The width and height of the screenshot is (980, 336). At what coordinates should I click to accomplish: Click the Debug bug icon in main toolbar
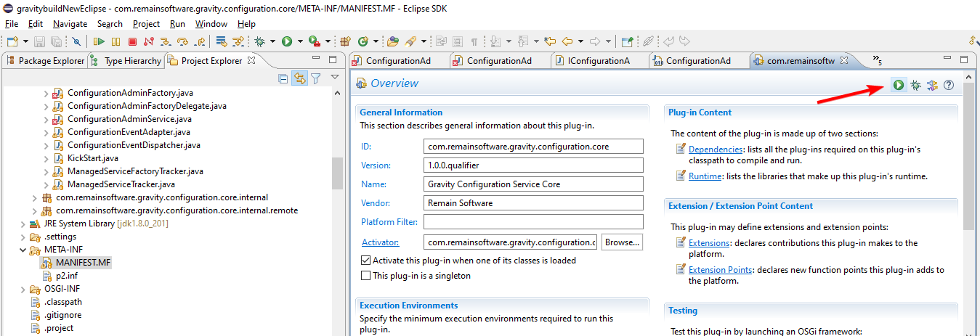259,41
